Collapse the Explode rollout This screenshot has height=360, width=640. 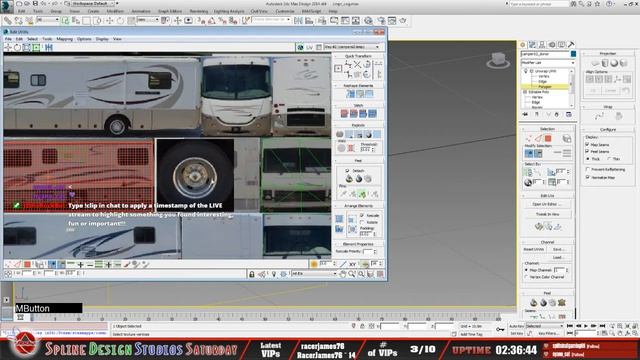[358, 125]
